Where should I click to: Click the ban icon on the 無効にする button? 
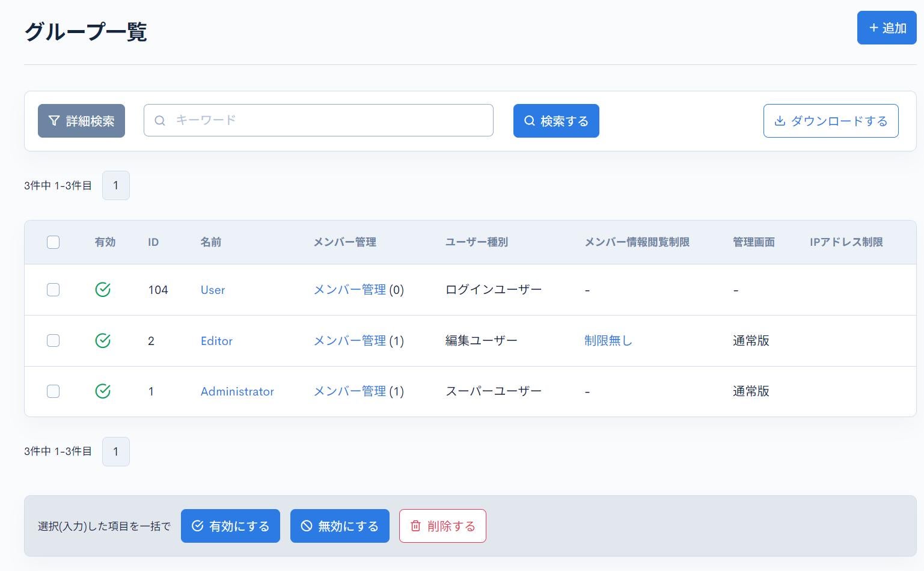(x=306, y=525)
